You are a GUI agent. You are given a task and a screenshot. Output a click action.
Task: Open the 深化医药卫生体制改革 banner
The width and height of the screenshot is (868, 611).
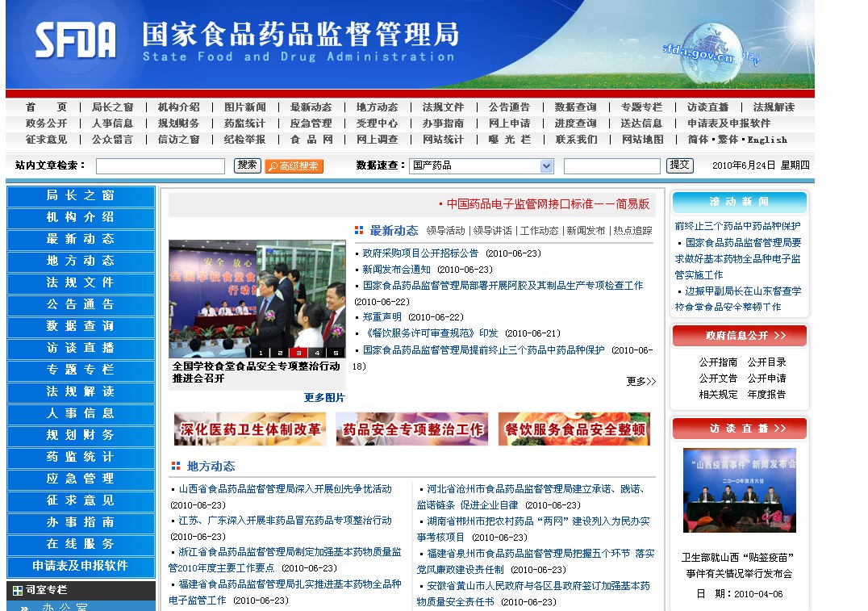[x=249, y=429]
